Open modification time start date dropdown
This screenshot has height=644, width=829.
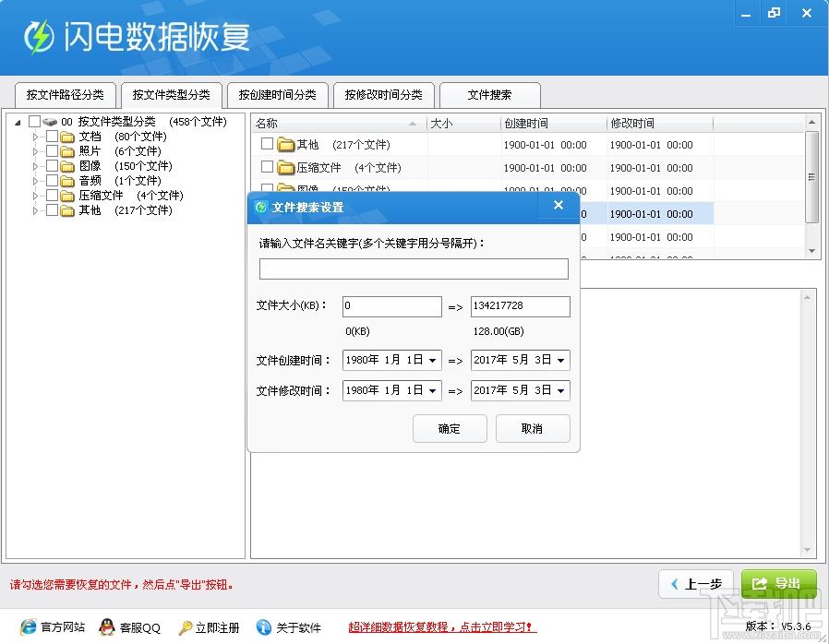pyautogui.click(x=432, y=391)
